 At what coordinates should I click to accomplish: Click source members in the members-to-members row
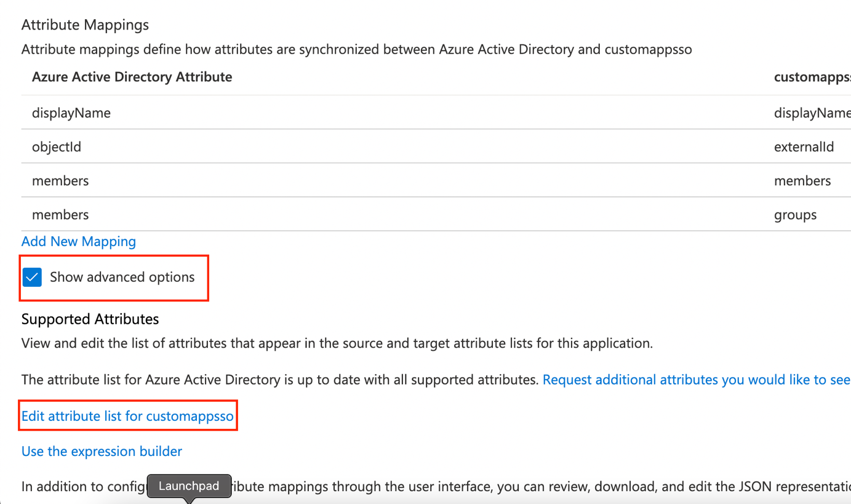click(x=60, y=181)
